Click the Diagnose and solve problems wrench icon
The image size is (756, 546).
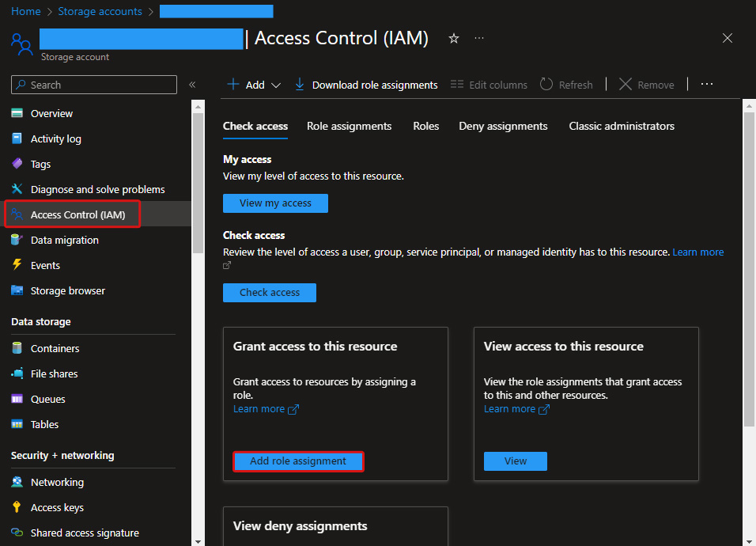[17, 188]
